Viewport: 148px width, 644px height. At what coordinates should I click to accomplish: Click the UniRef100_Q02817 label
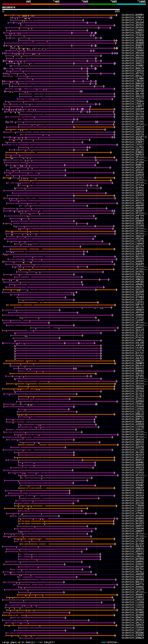tap(133, 178)
